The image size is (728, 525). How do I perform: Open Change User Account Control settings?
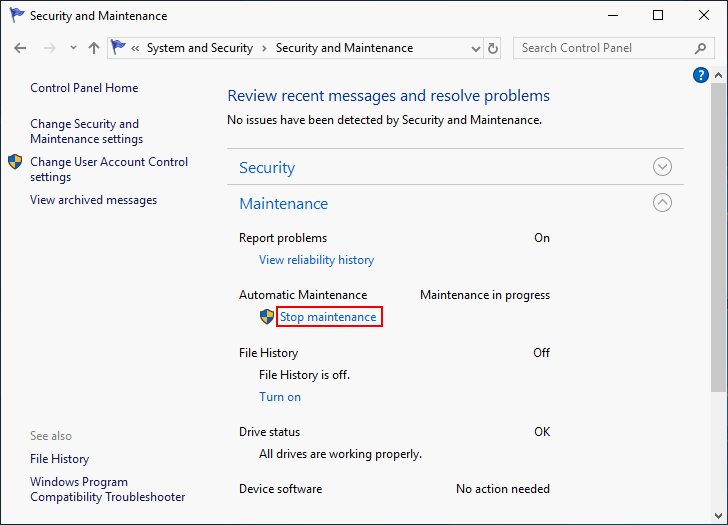click(109, 169)
